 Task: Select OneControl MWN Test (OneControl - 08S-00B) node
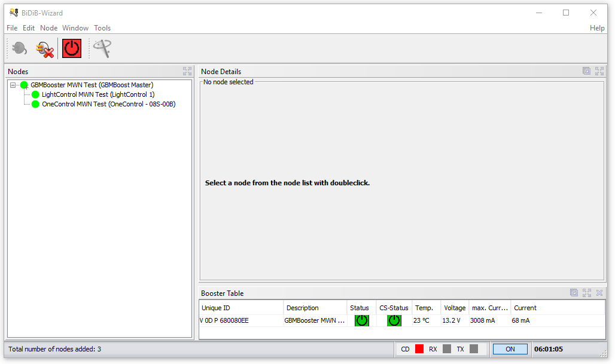109,104
